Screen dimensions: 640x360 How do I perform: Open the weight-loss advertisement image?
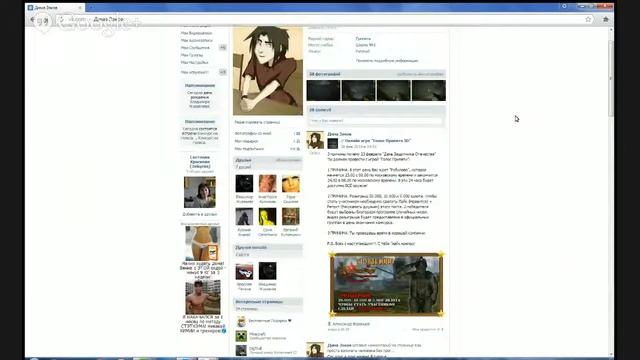click(203, 243)
